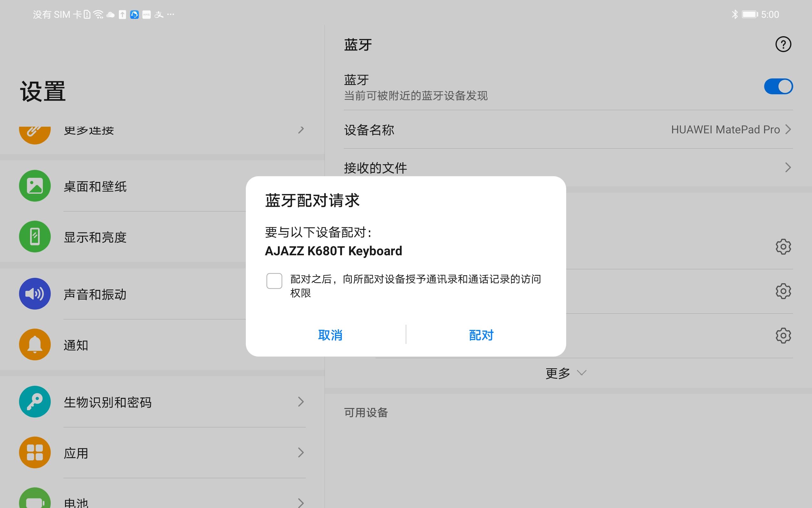Tap upload arrow notification icon in status bar
Viewport: 812px width, 508px height.
pos(122,15)
